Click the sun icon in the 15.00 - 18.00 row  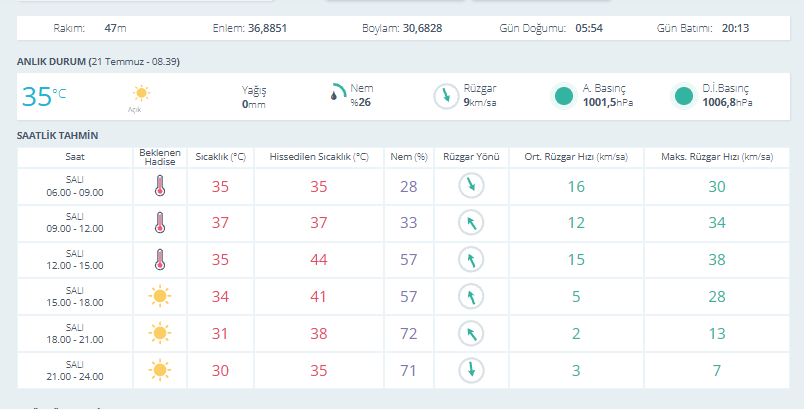pos(159,296)
